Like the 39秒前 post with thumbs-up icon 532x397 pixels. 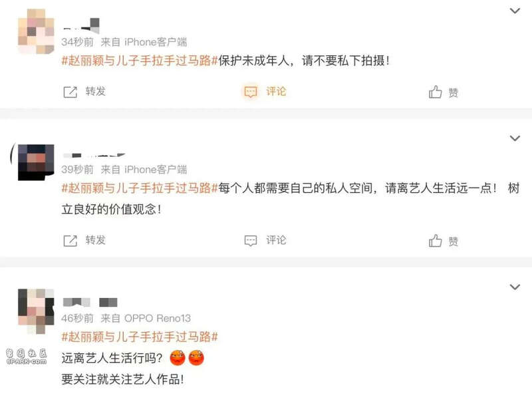coord(436,241)
